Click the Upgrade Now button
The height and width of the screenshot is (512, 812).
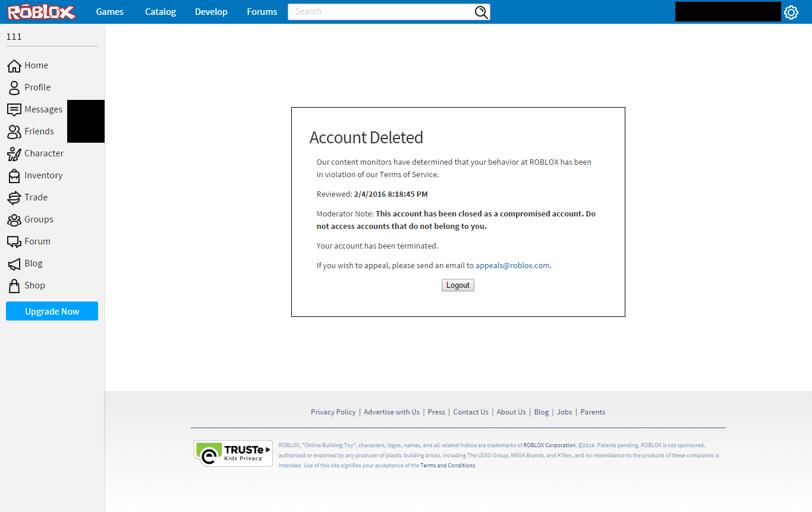coord(52,311)
